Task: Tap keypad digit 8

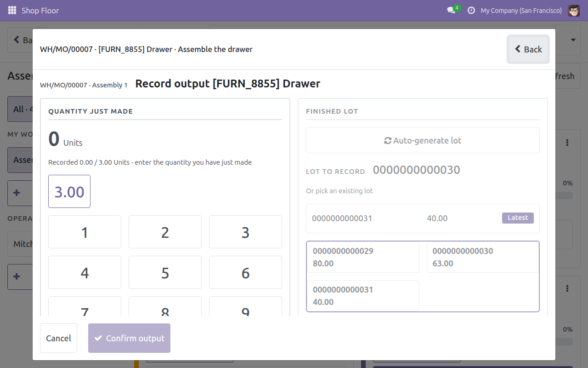Action: 165,306
